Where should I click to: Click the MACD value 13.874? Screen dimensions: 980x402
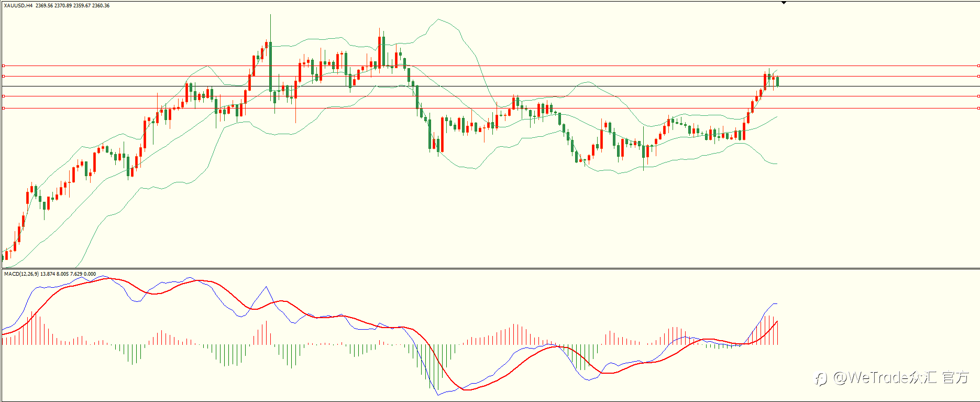coord(47,274)
